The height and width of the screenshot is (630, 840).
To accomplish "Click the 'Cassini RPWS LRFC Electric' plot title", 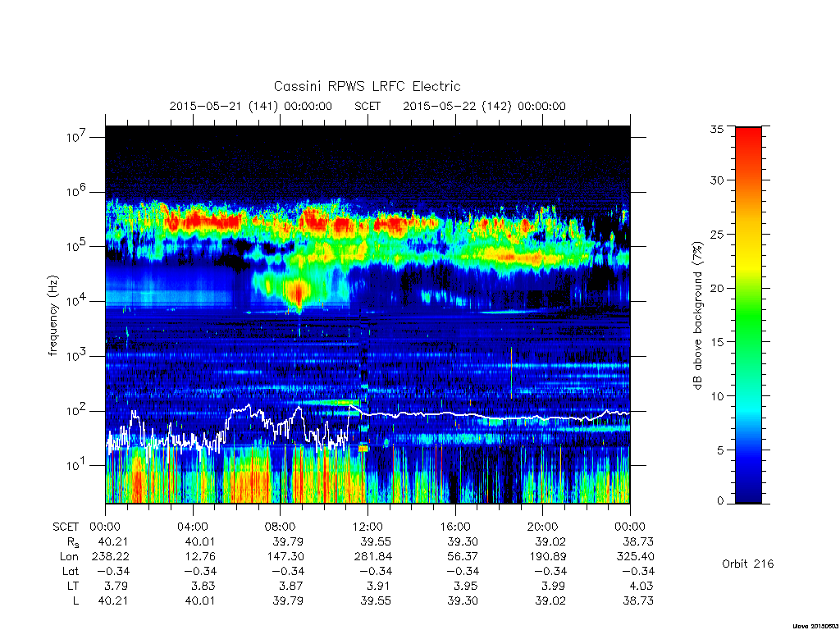I will [x=367, y=86].
